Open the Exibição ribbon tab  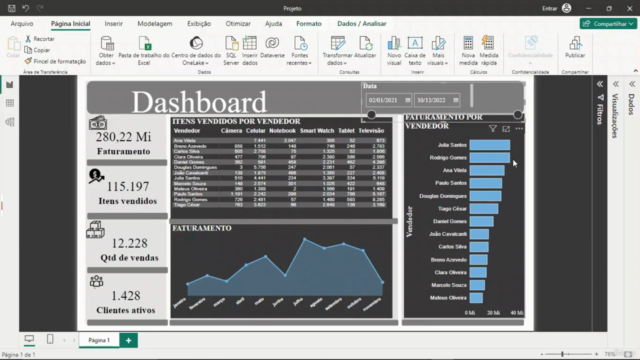pyautogui.click(x=199, y=24)
